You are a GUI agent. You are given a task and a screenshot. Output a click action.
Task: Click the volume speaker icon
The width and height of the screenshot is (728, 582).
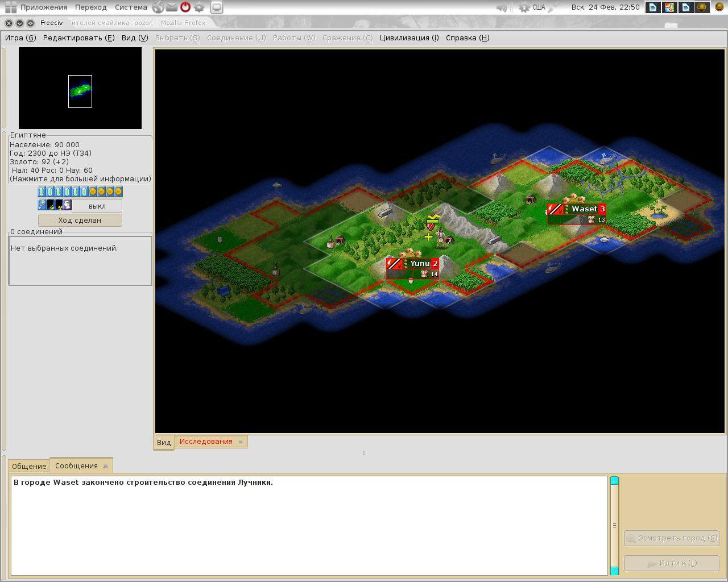(501, 7)
